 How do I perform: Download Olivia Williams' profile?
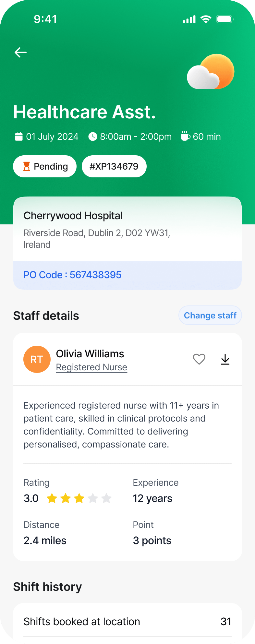[225, 359]
